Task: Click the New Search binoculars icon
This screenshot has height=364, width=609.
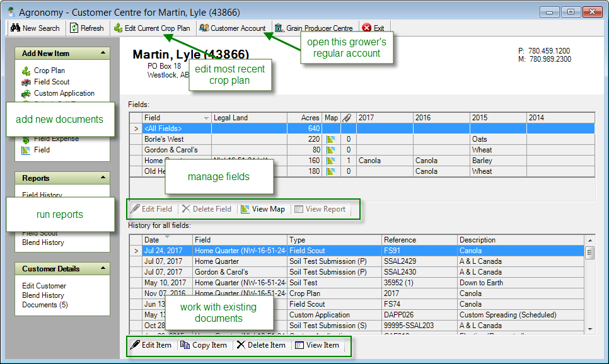Action: 15,28
